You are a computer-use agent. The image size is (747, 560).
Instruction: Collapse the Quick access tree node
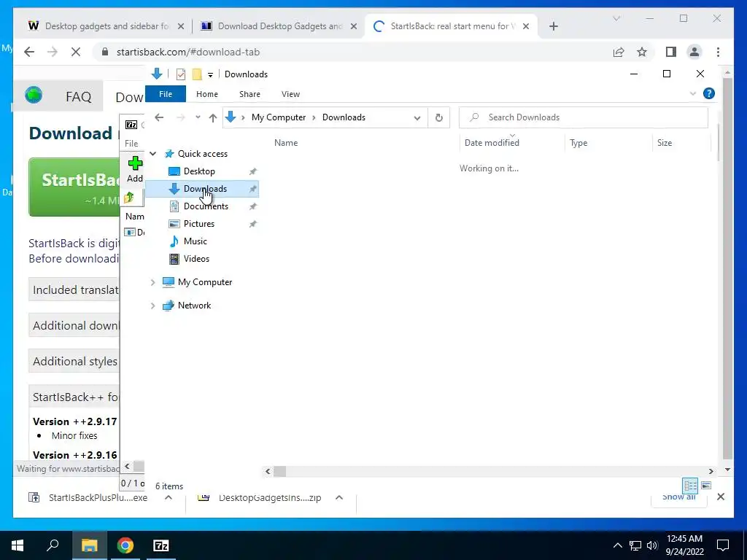(153, 154)
